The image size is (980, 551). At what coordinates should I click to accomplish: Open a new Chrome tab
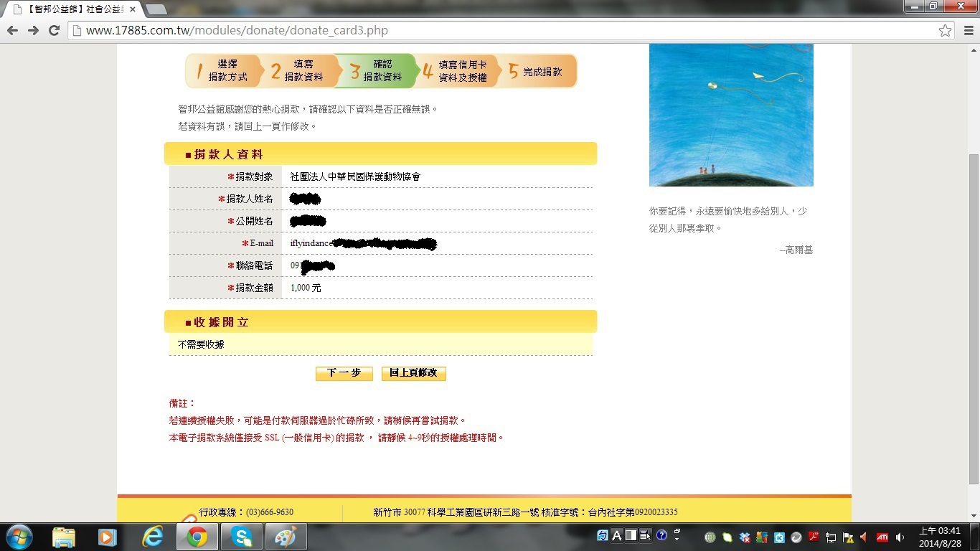[156, 9]
